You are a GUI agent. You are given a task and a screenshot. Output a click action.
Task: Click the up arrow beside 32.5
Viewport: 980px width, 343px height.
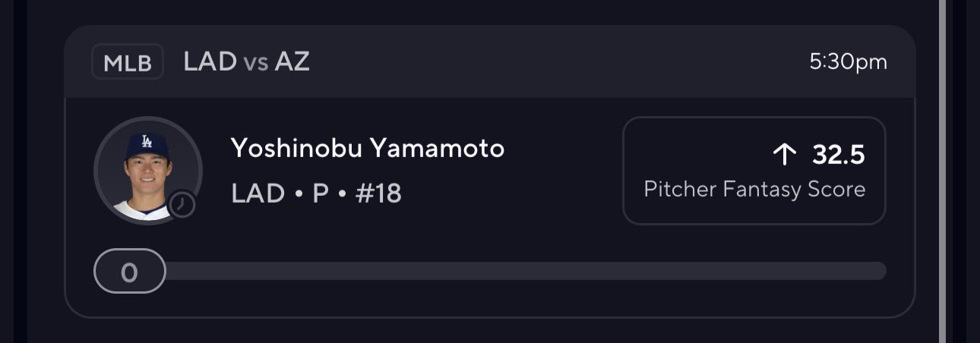click(x=783, y=155)
